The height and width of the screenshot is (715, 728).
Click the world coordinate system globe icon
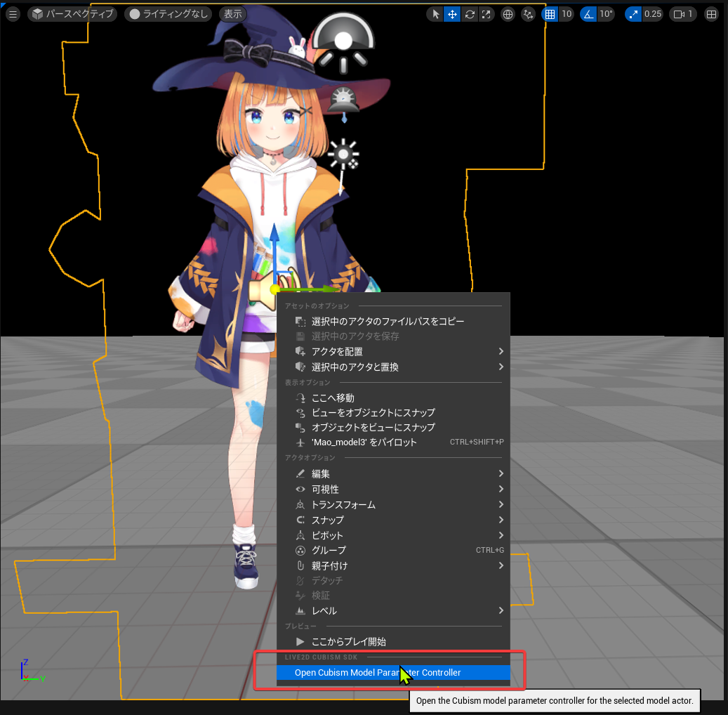(x=508, y=15)
